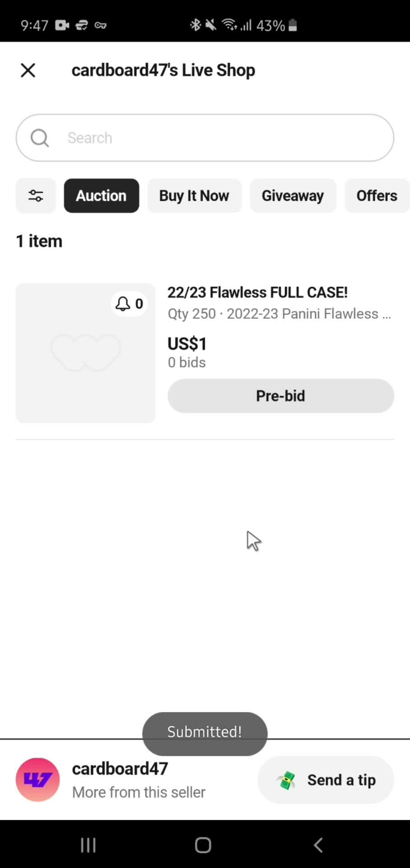View More from this seller
Image resolution: width=410 pixels, height=868 pixels.
[139, 792]
